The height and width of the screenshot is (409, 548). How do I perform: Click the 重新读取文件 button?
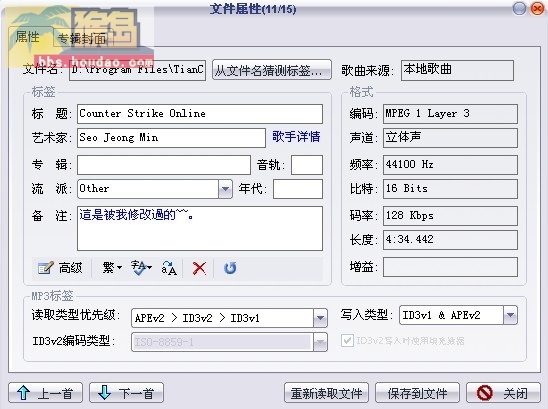(x=326, y=393)
